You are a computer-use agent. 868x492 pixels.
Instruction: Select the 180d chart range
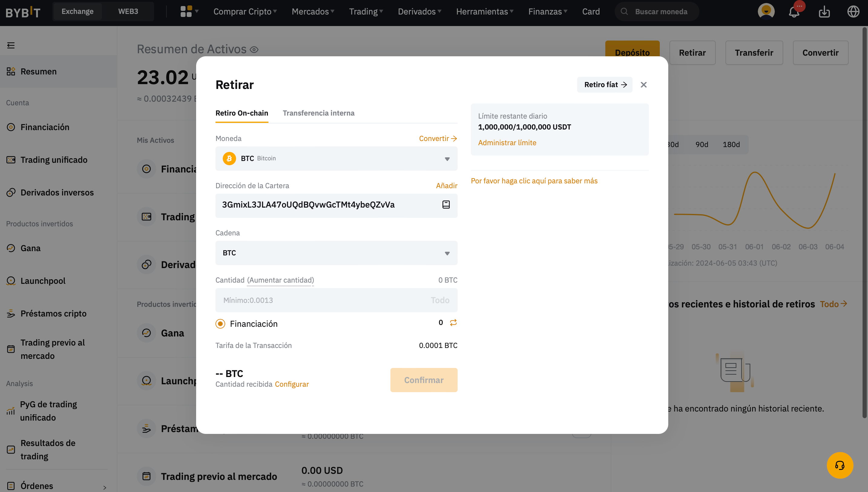click(x=731, y=145)
